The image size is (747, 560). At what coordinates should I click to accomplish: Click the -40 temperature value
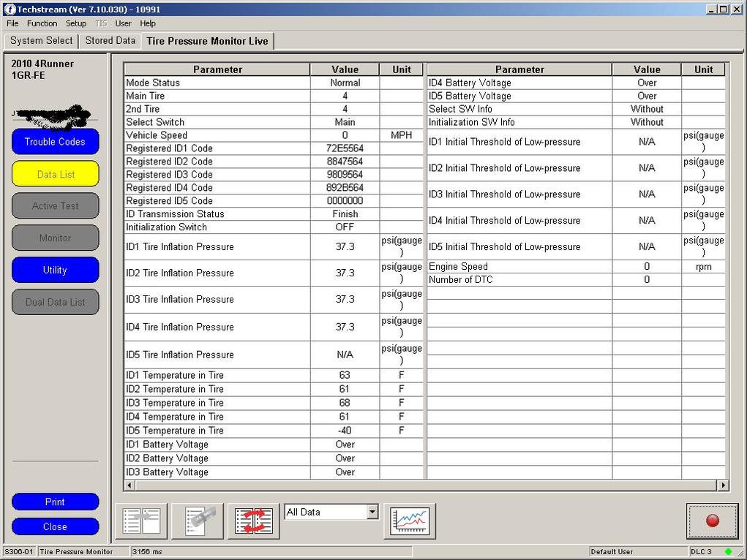click(x=345, y=431)
